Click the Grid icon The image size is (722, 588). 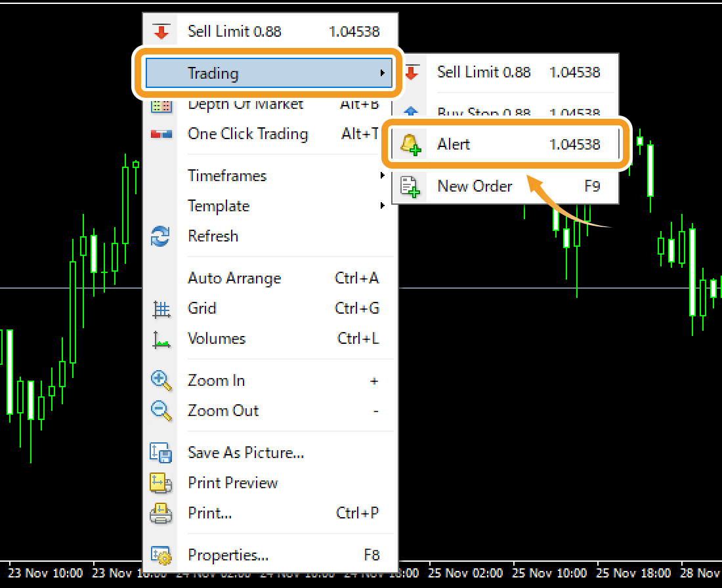coord(161,308)
